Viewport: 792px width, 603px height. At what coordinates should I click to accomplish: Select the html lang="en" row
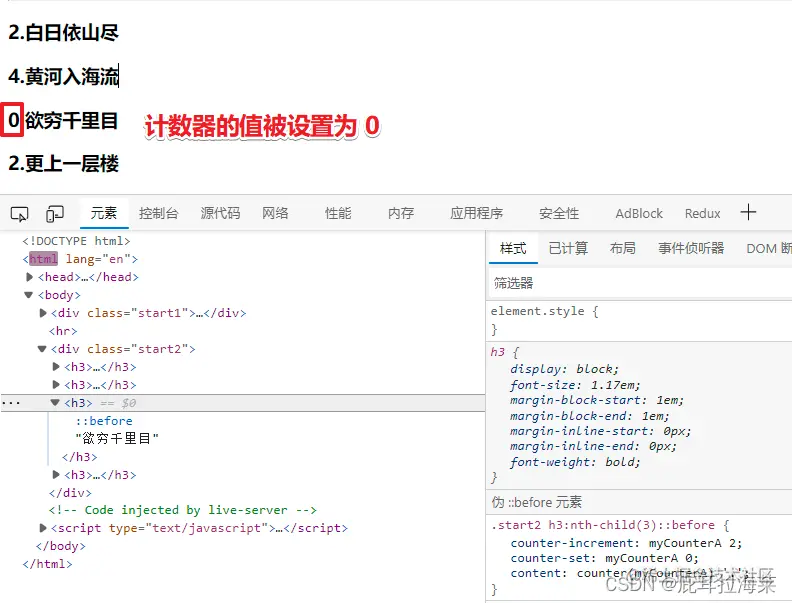80,259
